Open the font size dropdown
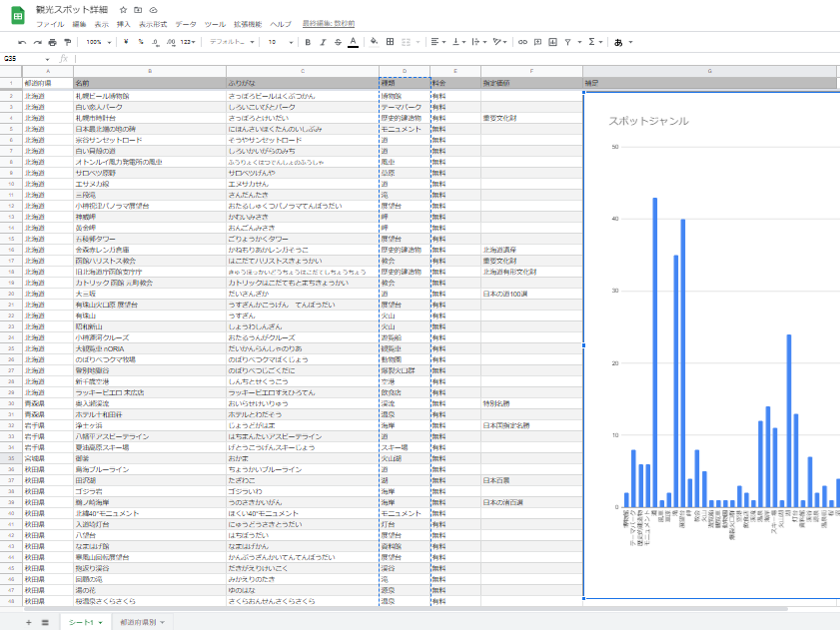Screen dimensions: 840x630 [280, 42]
